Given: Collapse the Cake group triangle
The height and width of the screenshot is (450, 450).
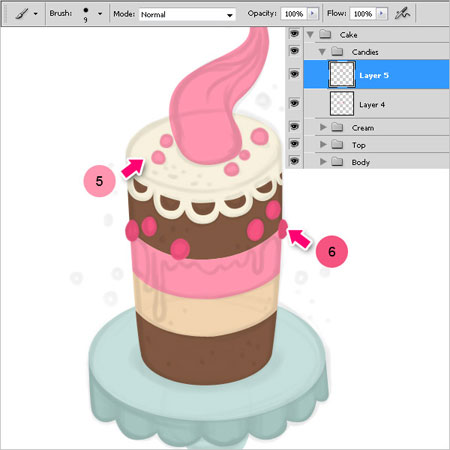Looking at the screenshot, I should [310, 35].
